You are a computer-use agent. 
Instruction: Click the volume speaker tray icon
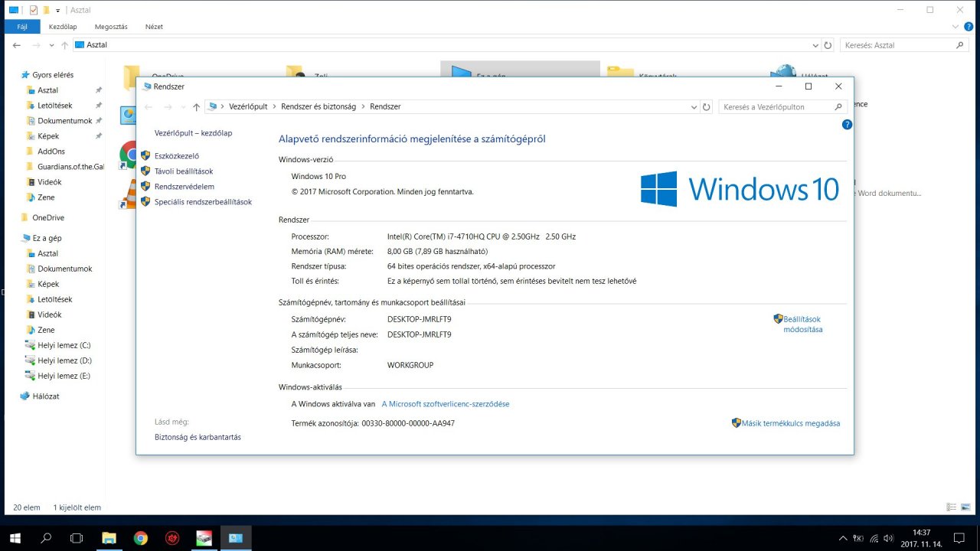(890, 538)
